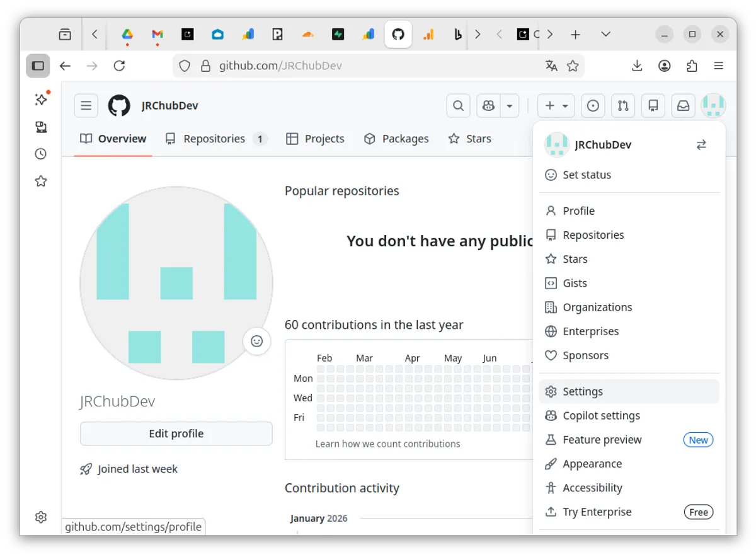Open Profile from the user menu
Viewport: 756px width, 557px height.
[x=629, y=211]
